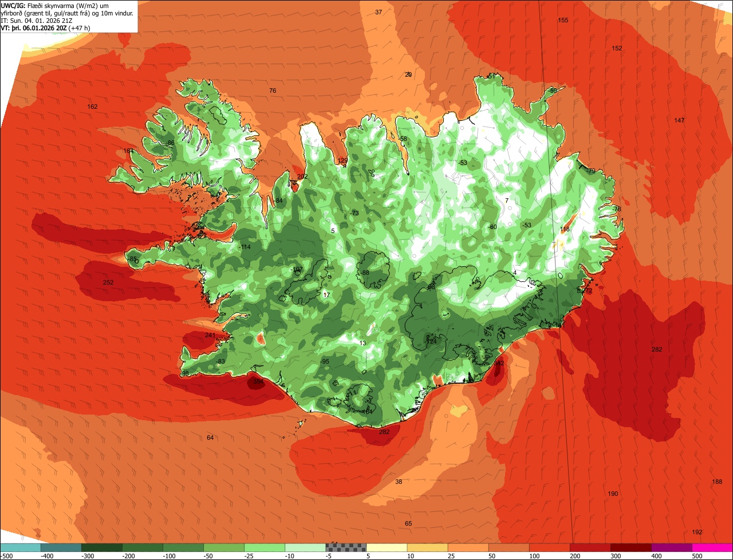Click the legend swatch between 200 and 300
733x560 pixels.
pyautogui.click(x=590, y=547)
